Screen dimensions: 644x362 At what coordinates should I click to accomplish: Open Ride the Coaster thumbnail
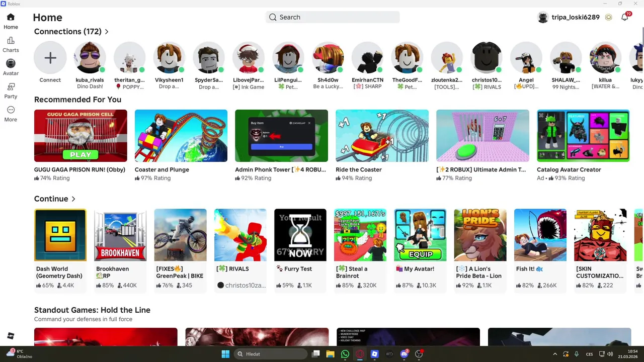click(x=382, y=136)
